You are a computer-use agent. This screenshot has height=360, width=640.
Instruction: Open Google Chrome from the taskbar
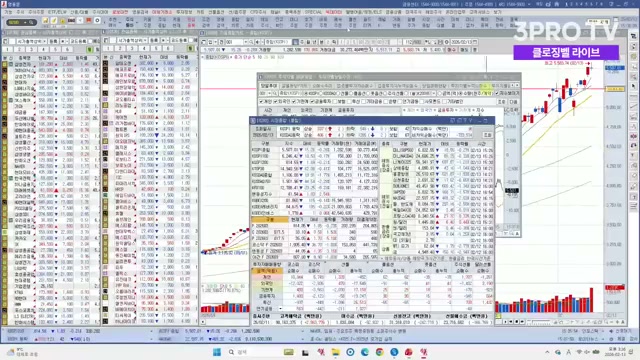pos(379,352)
